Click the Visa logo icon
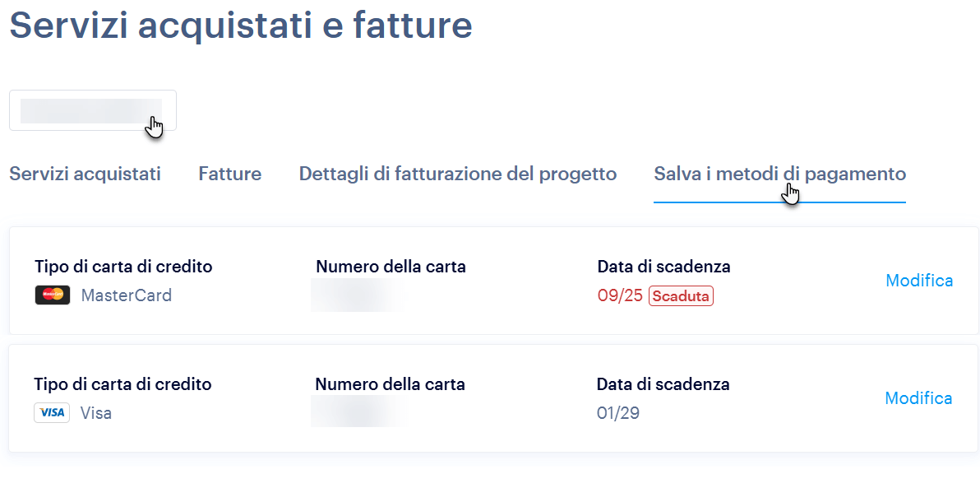The height and width of the screenshot is (488, 980). coord(52,412)
